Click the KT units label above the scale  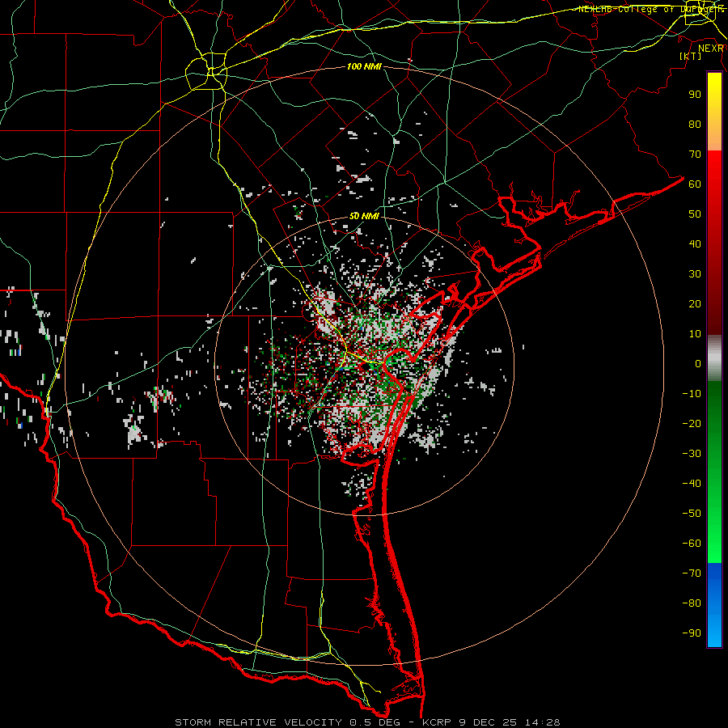point(691,56)
